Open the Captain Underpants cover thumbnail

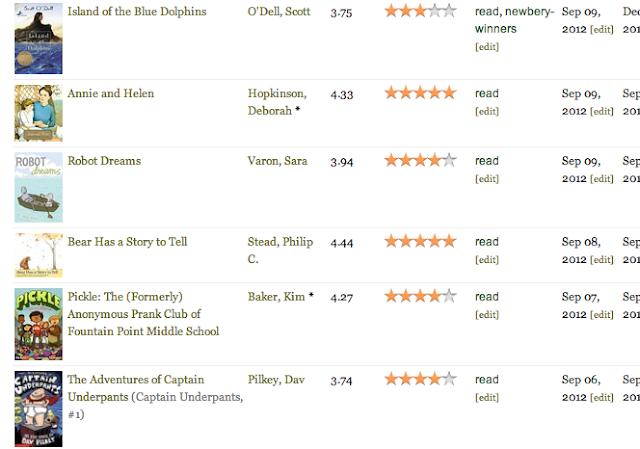38,409
